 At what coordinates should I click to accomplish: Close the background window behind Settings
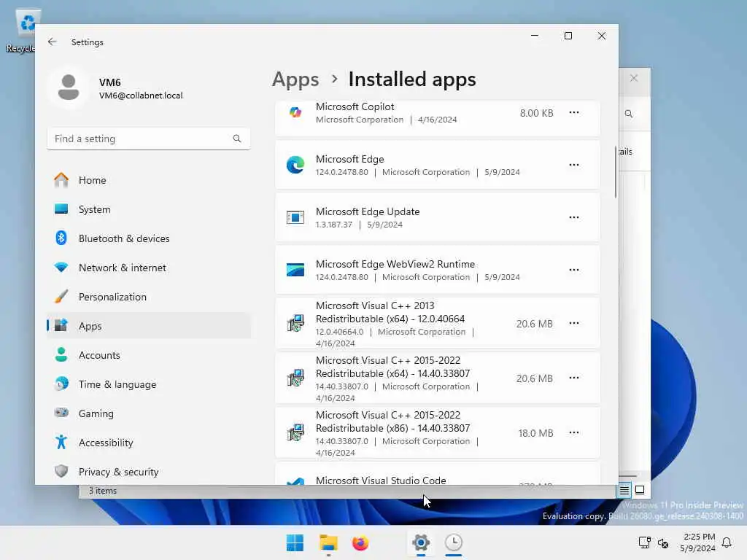(x=634, y=78)
